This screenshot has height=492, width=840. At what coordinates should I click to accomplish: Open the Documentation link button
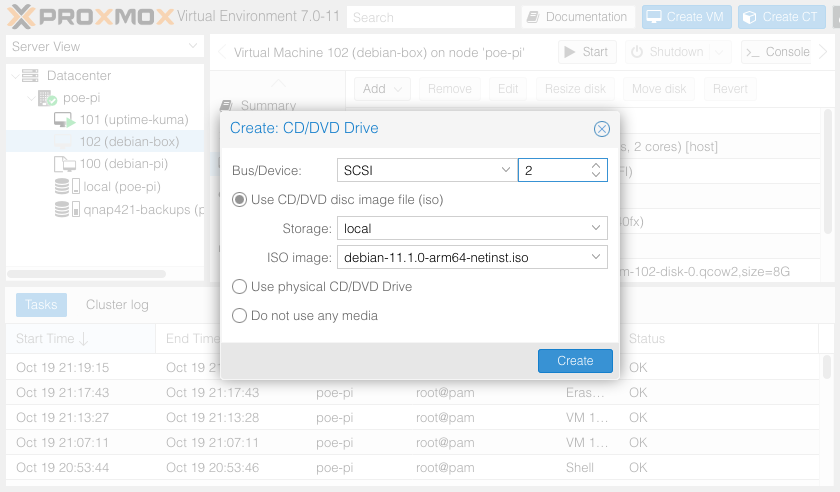click(x=578, y=17)
